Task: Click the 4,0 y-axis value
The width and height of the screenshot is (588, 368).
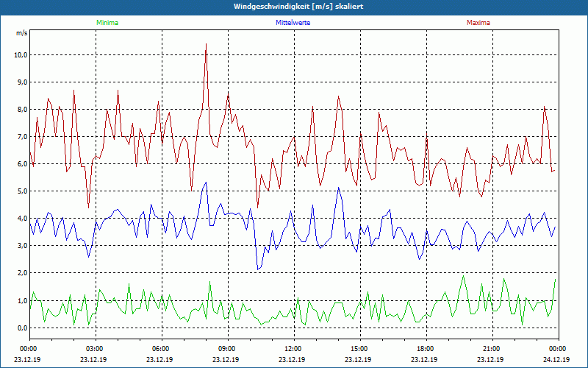Action: click(22, 219)
